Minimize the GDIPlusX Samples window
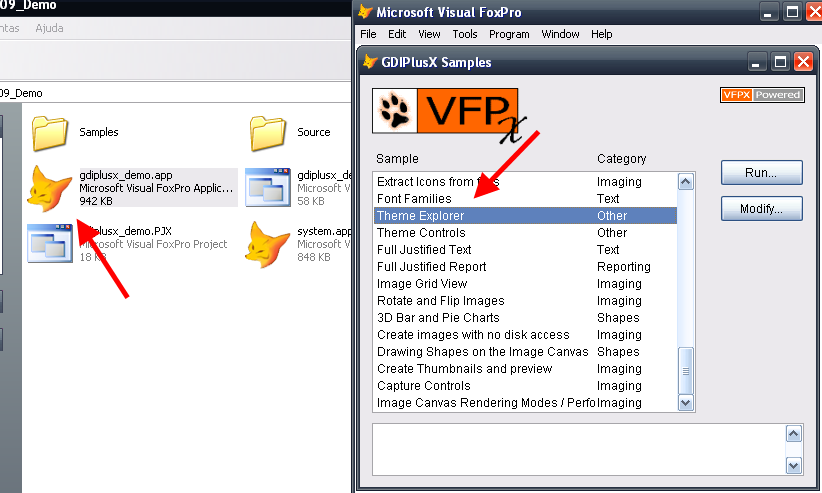 pos(755,62)
